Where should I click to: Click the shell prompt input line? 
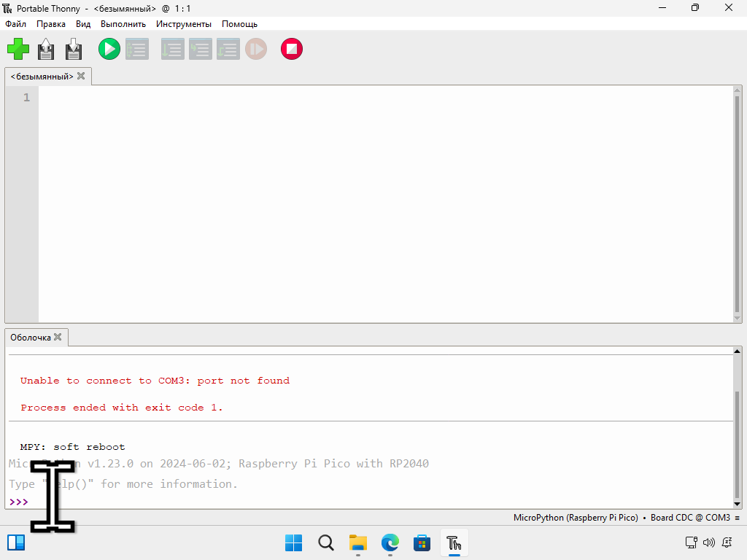(x=381, y=502)
